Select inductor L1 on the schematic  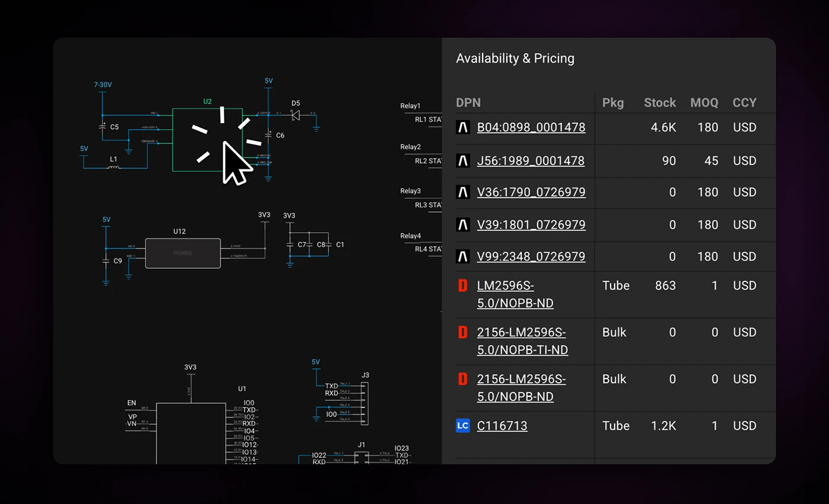click(x=113, y=168)
